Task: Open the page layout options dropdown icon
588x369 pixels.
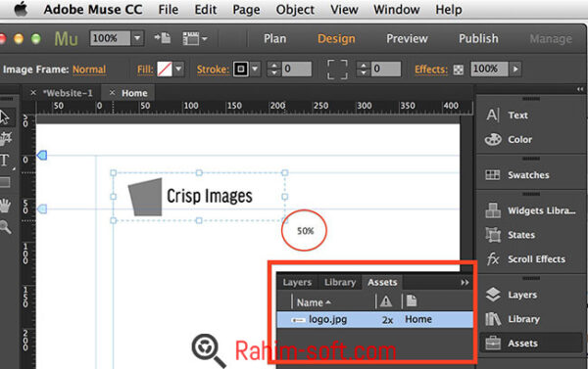Action: coord(195,38)
